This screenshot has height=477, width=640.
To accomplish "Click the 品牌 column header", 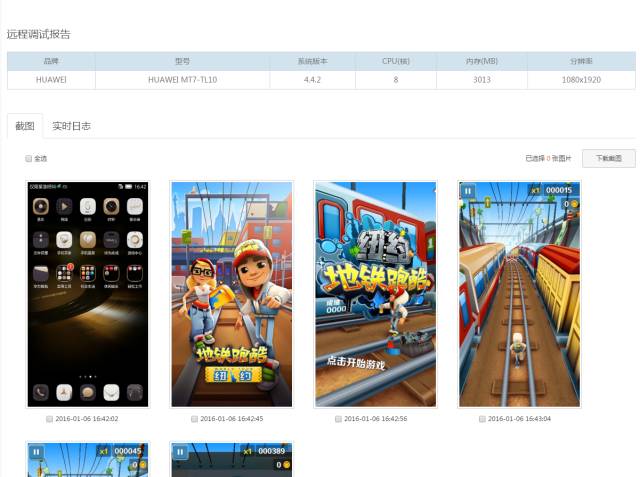I will [x=51, y=61].
